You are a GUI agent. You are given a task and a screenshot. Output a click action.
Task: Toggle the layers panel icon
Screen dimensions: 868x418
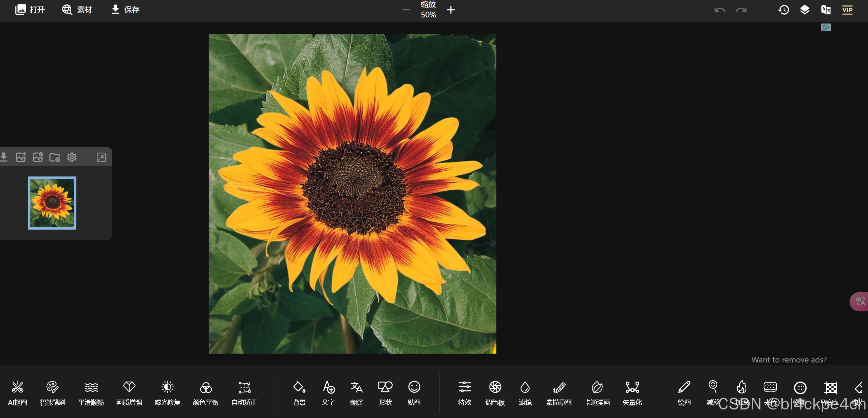click(x=805, y=10)
